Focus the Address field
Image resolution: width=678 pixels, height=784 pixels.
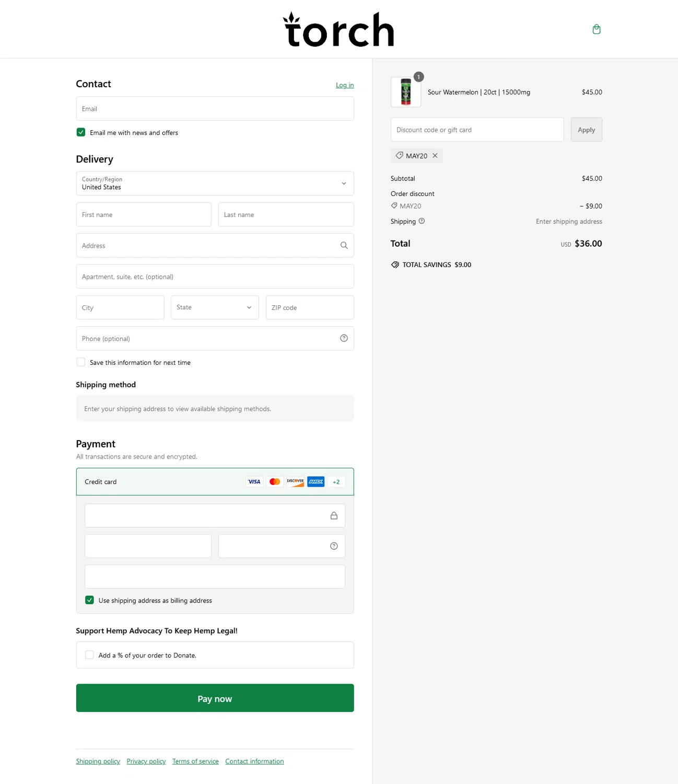point(215,246)
